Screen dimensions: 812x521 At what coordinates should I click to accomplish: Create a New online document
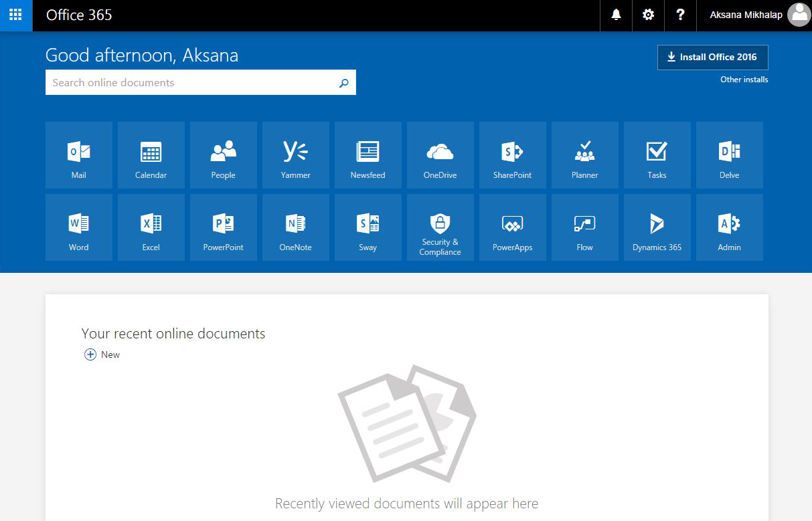[x=102, y=354]
